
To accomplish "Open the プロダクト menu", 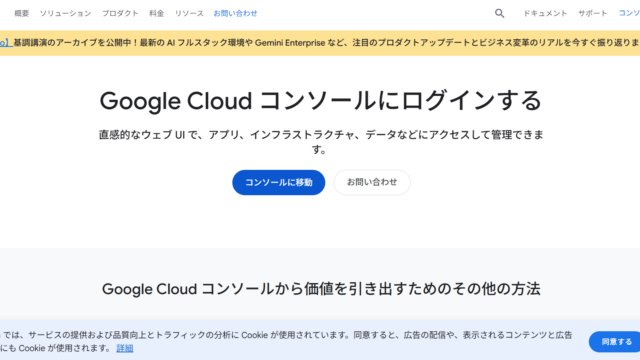I will (120, 13).
